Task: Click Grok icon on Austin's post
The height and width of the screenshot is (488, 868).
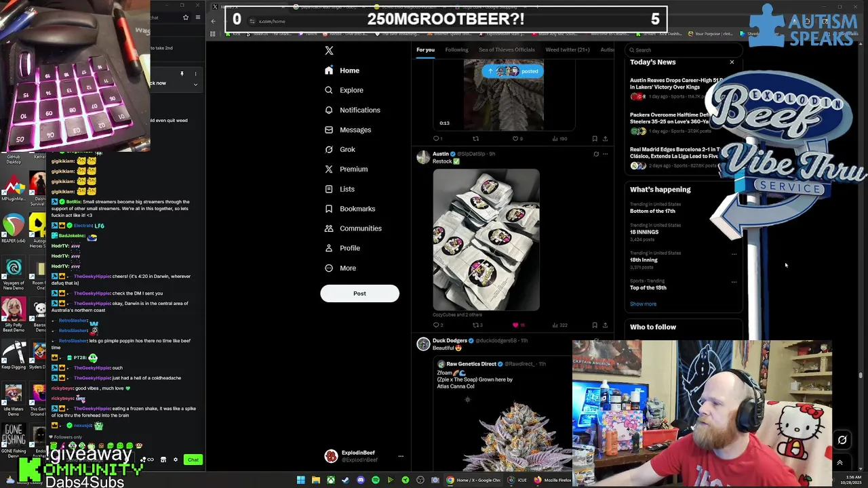Action: click(596, 154)
